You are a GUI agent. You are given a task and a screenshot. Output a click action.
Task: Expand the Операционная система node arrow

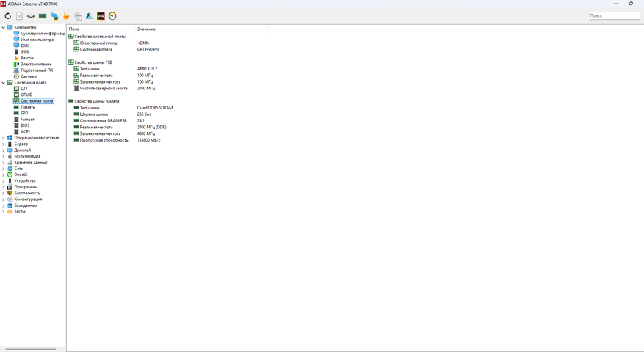click(3, 138)
